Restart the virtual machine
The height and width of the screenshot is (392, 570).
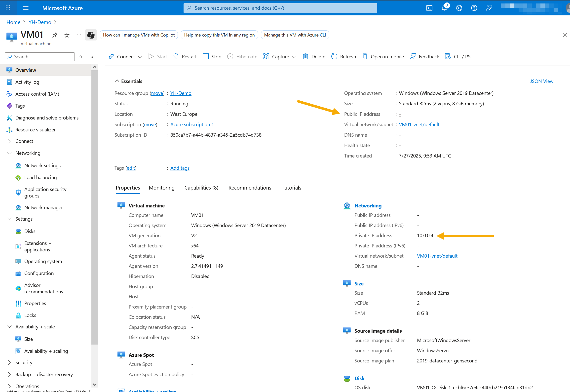pyautogui.click(x=185, y=57)
